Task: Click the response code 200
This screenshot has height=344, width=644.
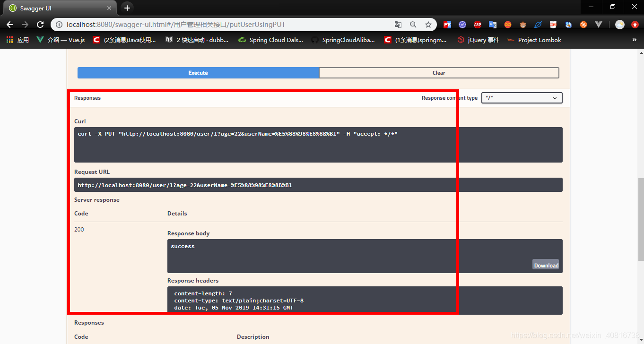Action: [79, 230]
